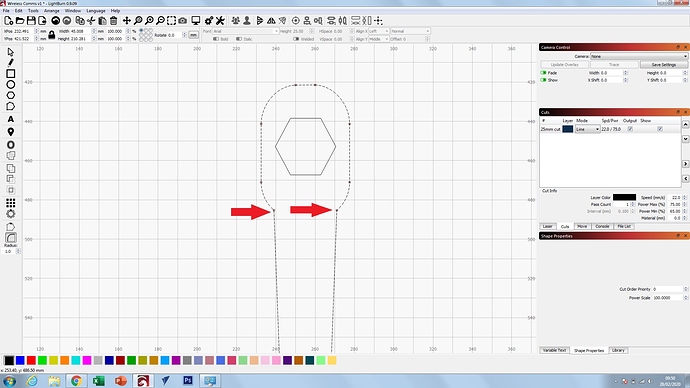This screenshot has width=690, height=388.
Task: Click the Save Settings button
Action: [x=664, y=65]
